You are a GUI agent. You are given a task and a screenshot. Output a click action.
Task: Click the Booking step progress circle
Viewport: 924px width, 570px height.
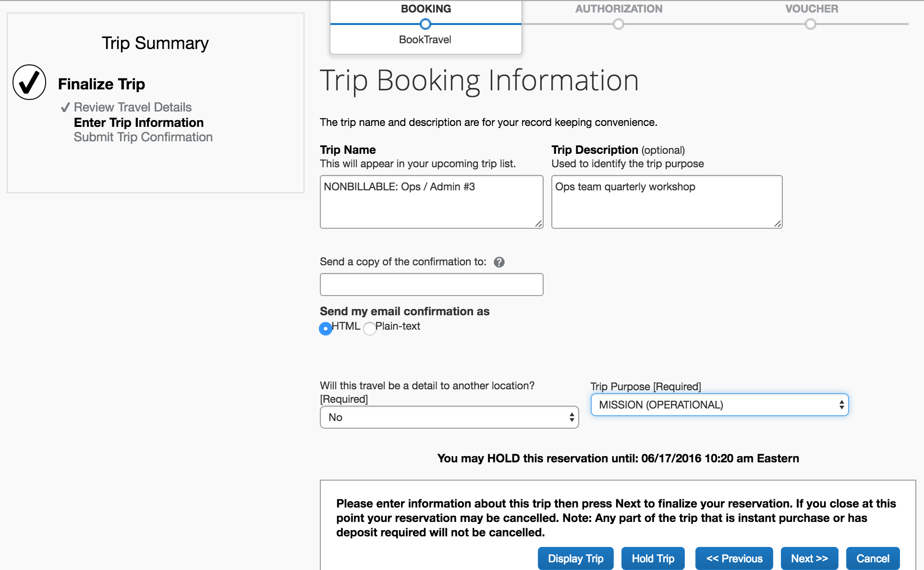425,24
